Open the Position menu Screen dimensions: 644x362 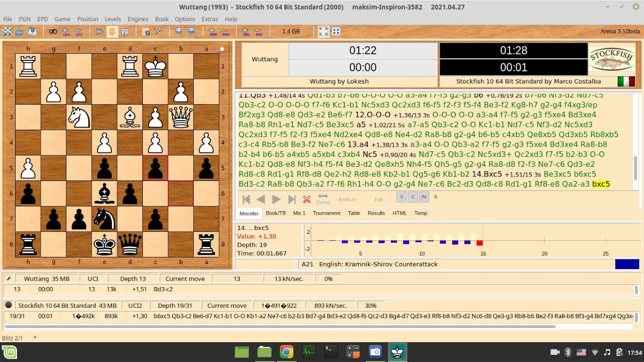coord(88,19)
